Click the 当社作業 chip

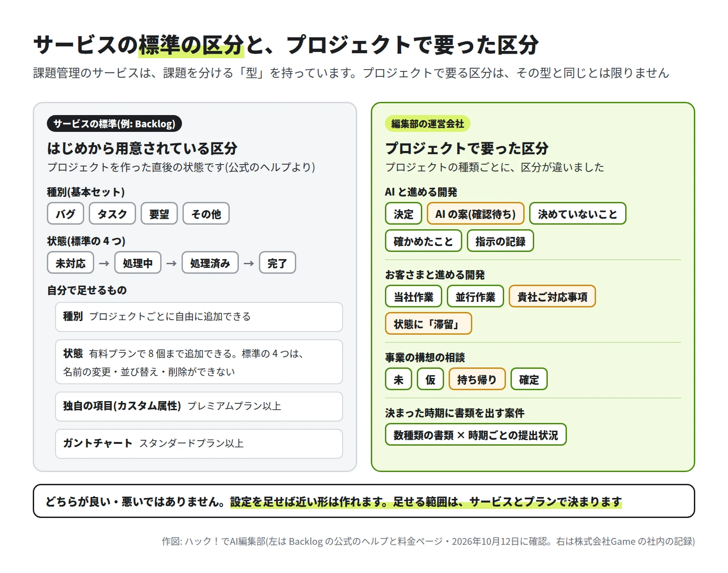(414, 297)
